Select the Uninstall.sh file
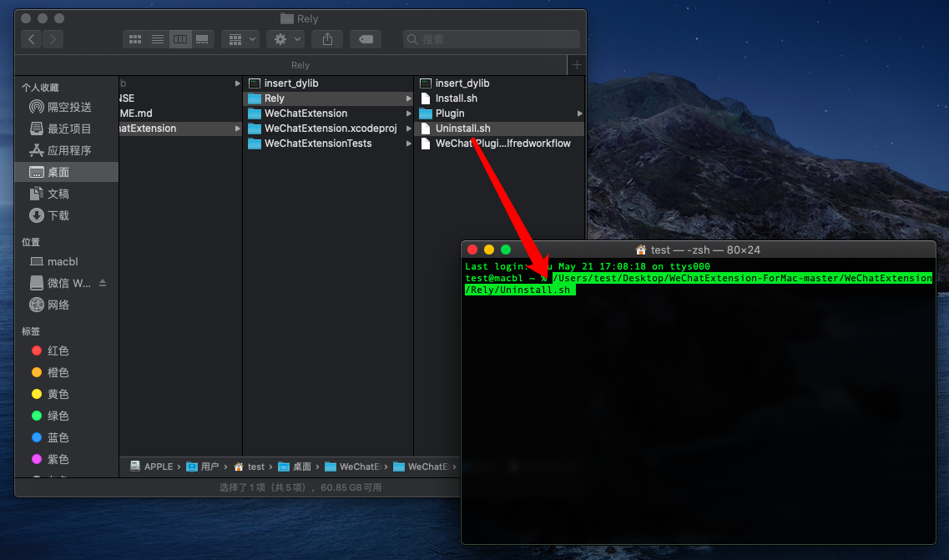Image resolution: width=949 pixels, height=560 pixels. click(499, 129)
